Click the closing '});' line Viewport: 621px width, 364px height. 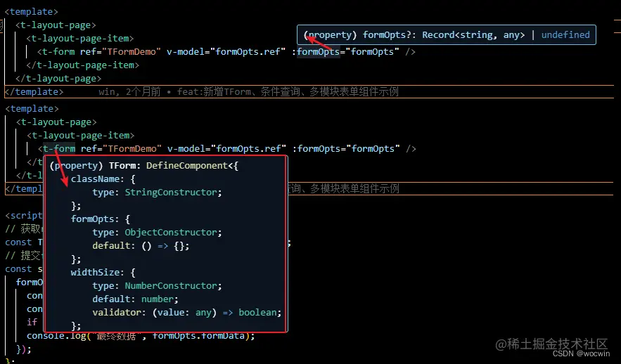tap(23, 349)
